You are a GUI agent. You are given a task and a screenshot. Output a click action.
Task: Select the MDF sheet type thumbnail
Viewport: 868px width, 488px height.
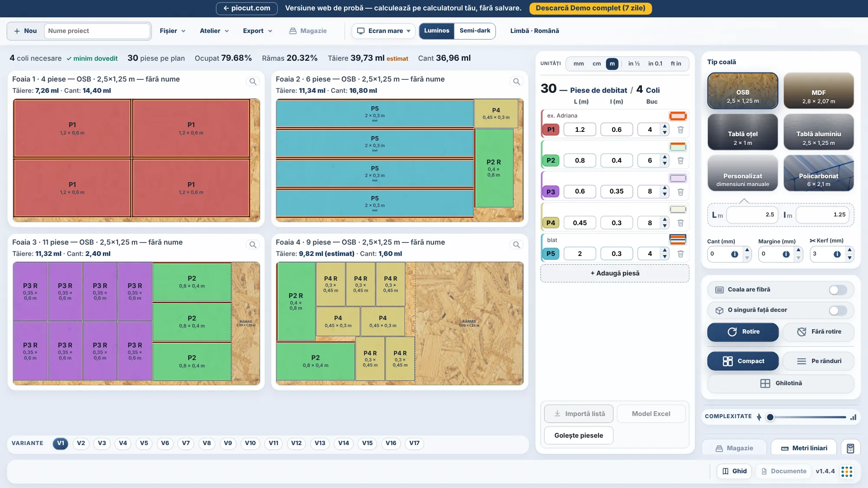(819, 91)
